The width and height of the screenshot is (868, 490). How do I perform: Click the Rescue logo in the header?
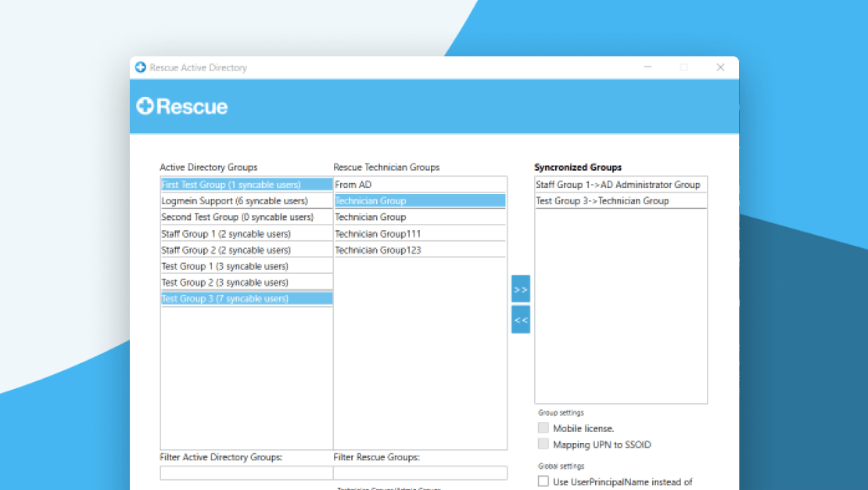(181, 106)
